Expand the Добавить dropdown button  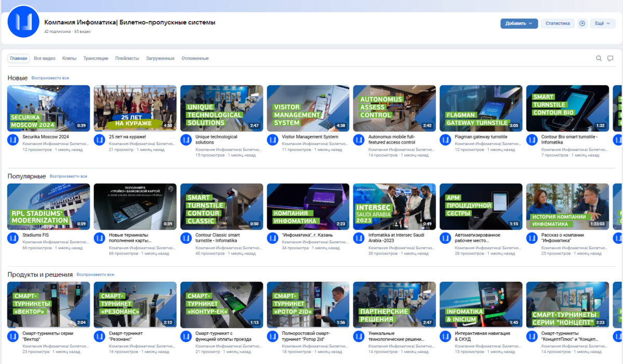tap(519, 23)
